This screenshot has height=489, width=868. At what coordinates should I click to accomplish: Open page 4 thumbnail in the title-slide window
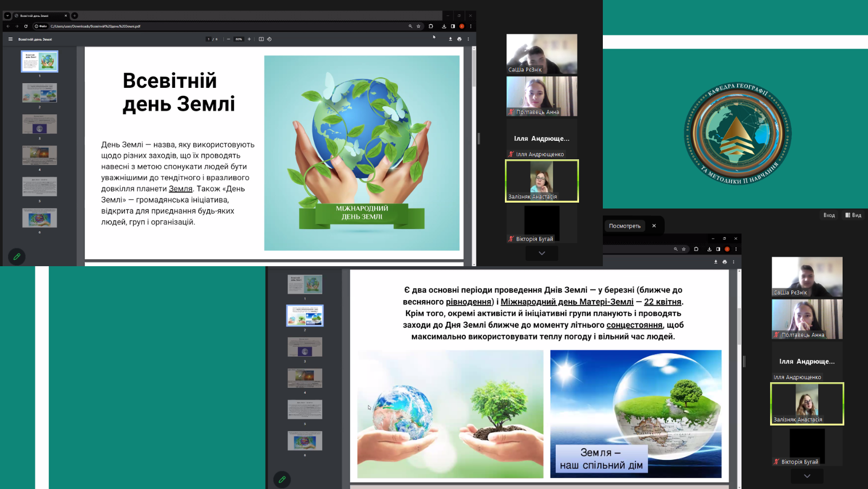40,155
